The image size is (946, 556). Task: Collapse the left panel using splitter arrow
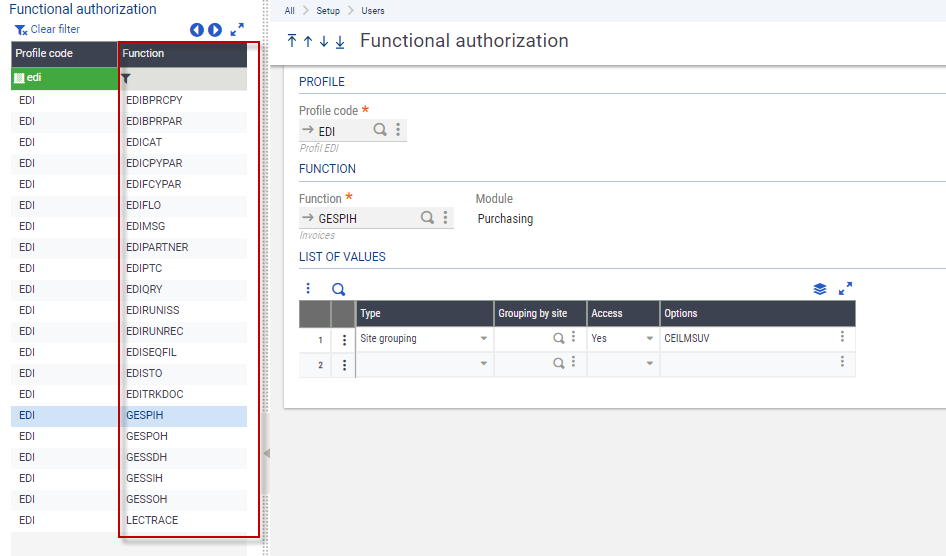(266, 453)
